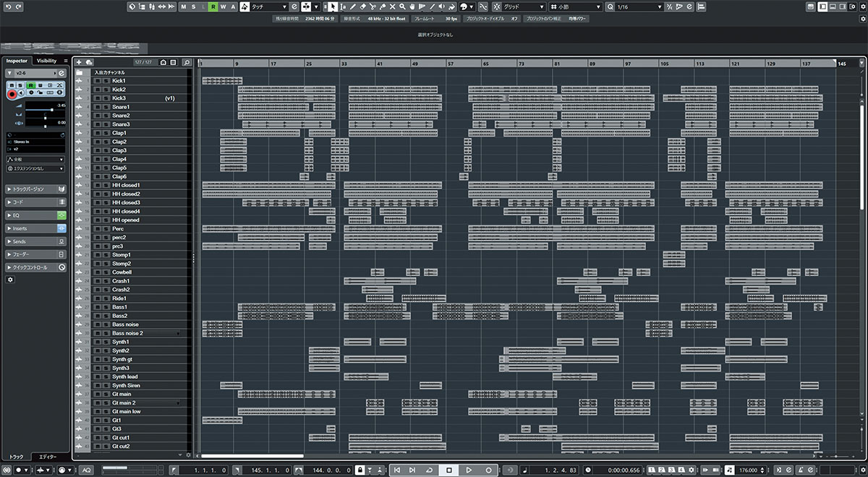
Task: Click the 全般 channel settings selector
Action: (x=35, y=159)
